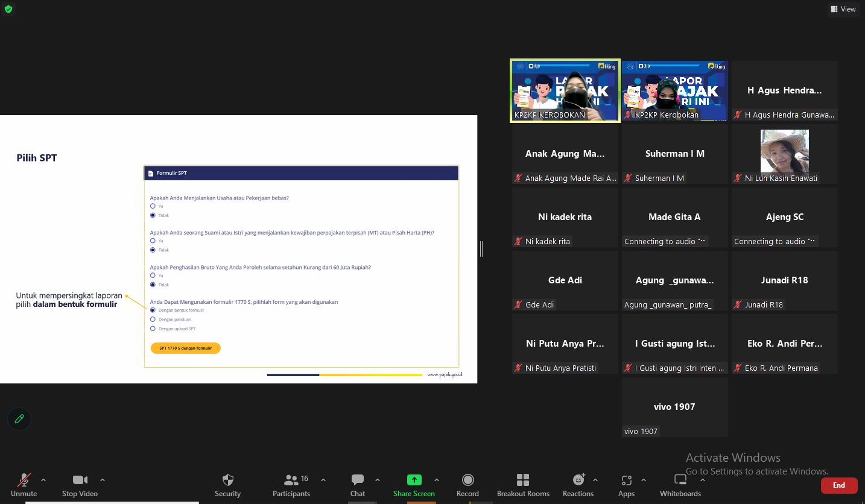Open the Security shield options
This screenshot has height=504, width=865.
[x=227, y=480]
